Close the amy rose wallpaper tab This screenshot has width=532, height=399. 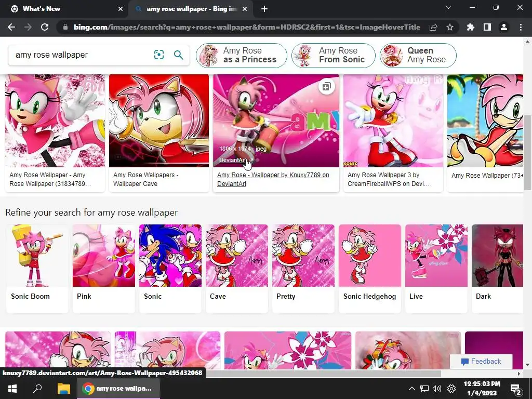pos(245,9)
